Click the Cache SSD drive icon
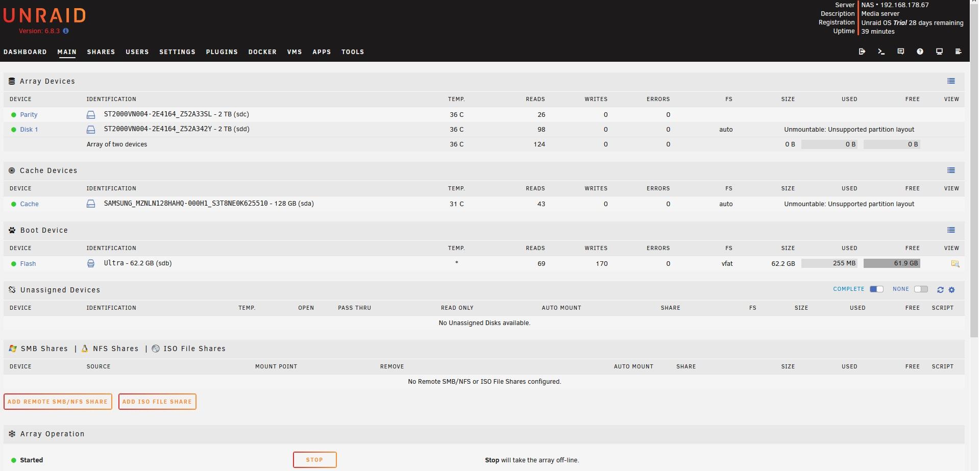The height and width of the screenshot is (471, 980). [x=91, y=204]
